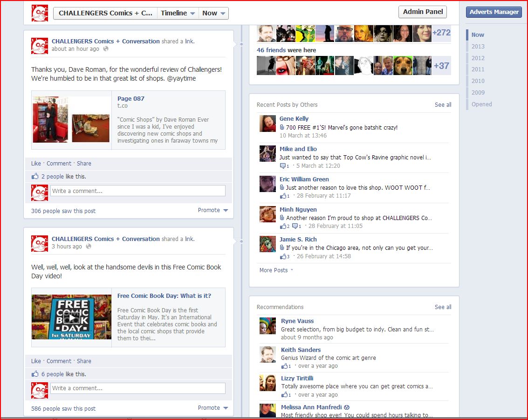Play the Free Comic Book Day video
Screen dimensions: 528x420
71,317
